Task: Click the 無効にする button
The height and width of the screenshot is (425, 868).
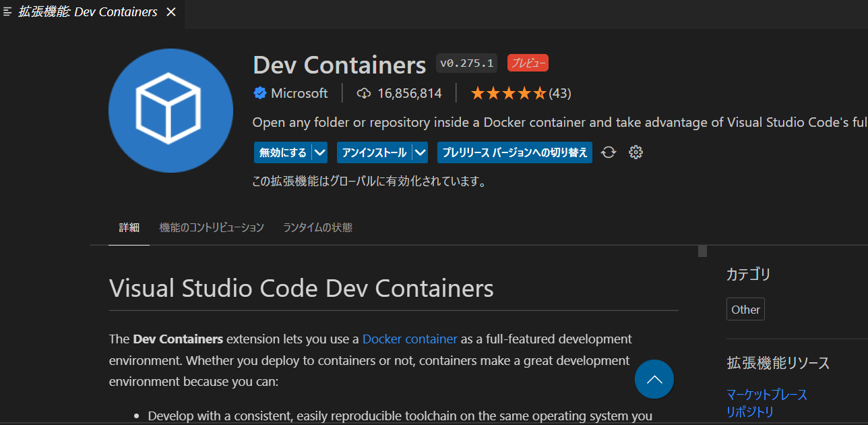Action: [x=283, y=152]
